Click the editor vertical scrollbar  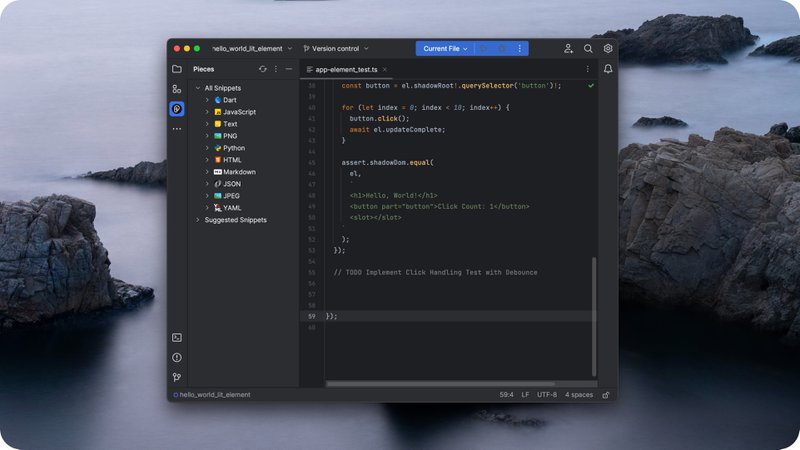594,316
